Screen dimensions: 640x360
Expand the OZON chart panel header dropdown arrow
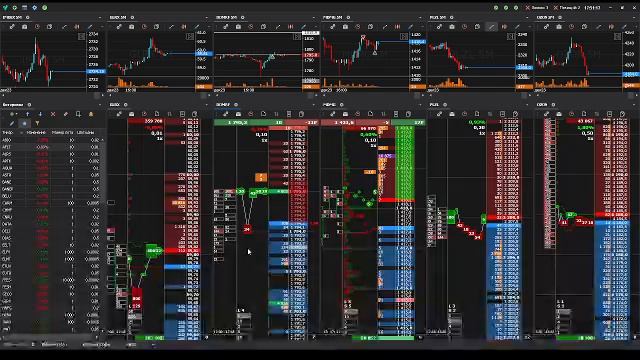[634, 18]
